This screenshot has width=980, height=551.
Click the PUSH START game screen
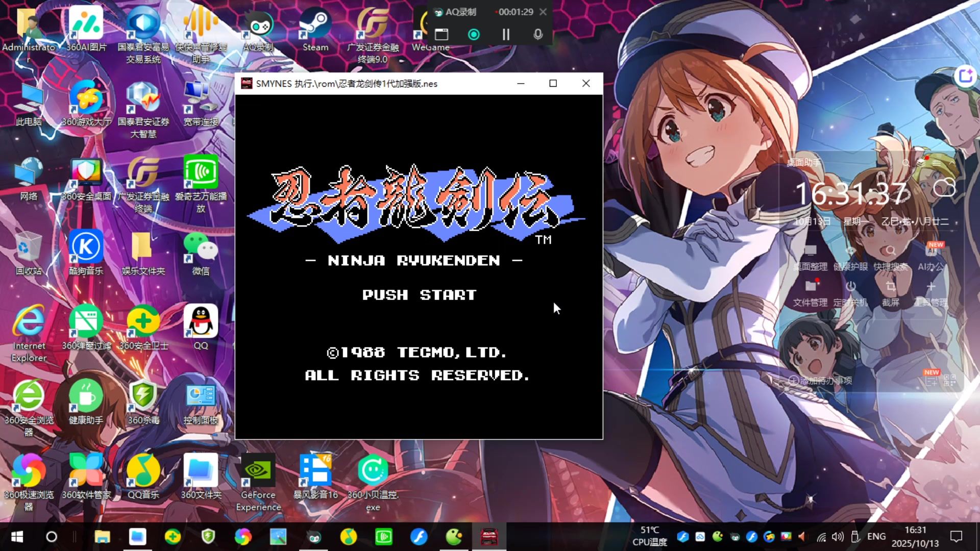(419, 295)
